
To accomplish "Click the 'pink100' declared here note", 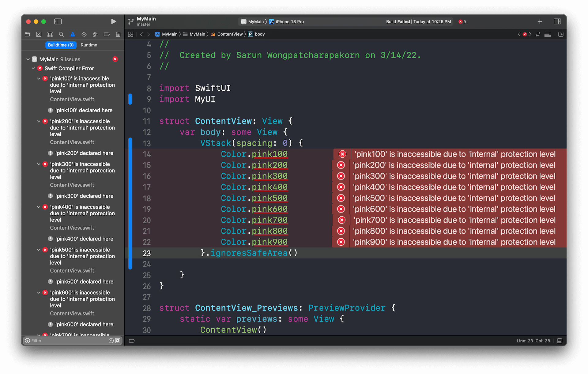I will pos(84,110).
